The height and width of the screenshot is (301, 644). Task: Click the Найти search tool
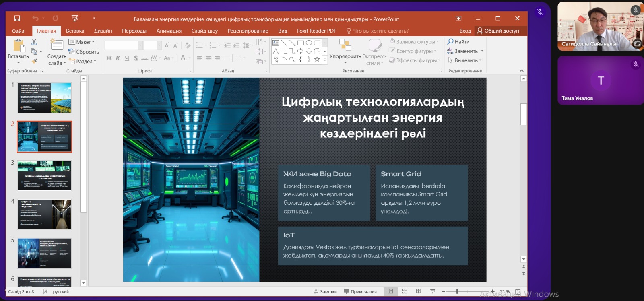(x=458, y=41)
